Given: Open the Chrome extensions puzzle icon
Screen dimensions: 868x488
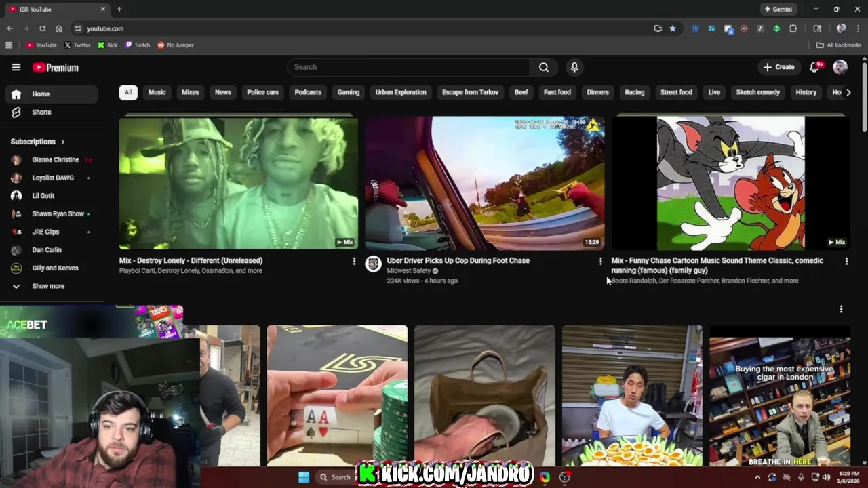Looking at the screenshot, I should click(793, 28).
